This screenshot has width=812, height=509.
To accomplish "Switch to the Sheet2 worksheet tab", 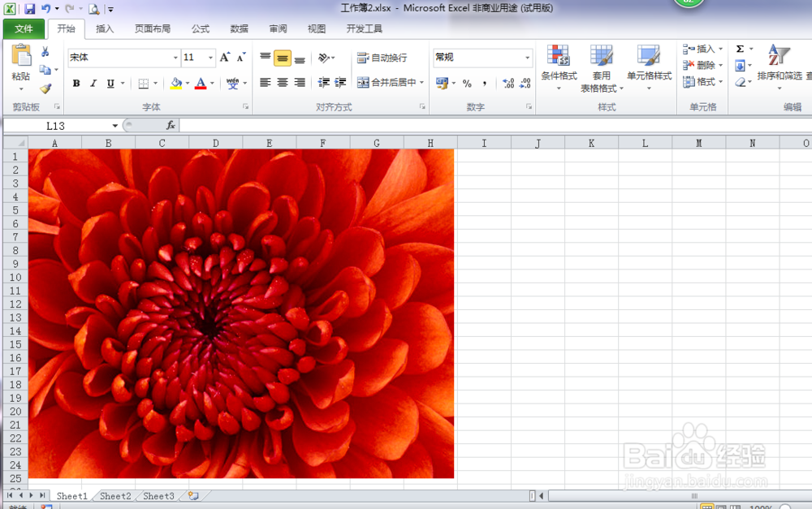I will [x=115, y=496].
